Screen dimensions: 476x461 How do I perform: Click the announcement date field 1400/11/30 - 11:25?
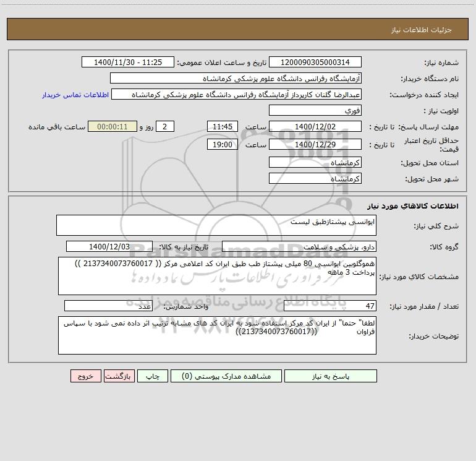(x=128, y=62)
